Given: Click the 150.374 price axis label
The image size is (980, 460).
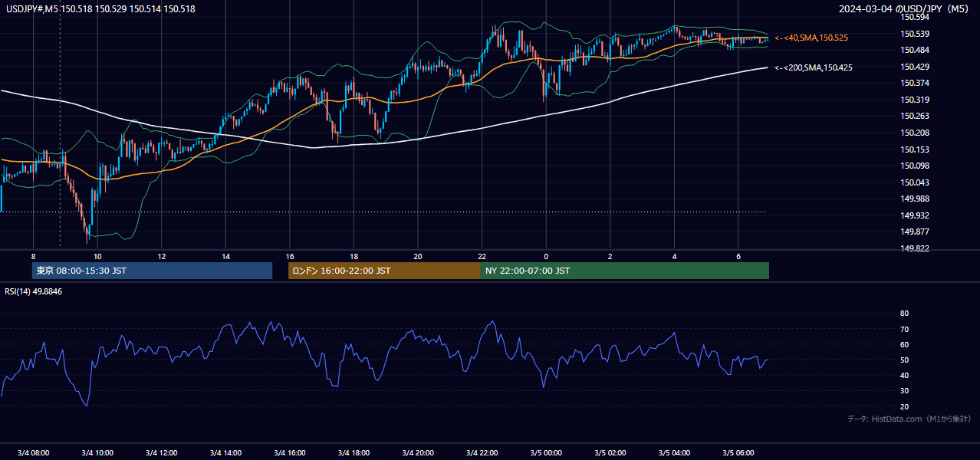Looking at the screenshot, I should click(x=915, y=83).
